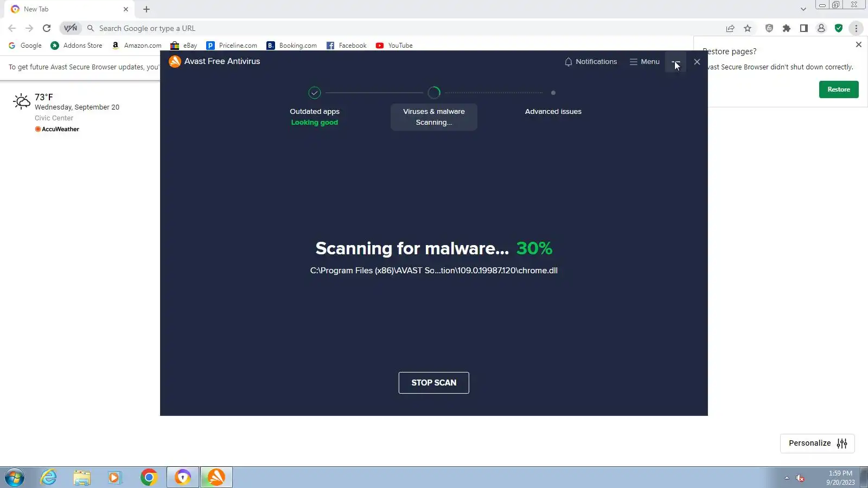Open the weather widget temperature
The image size is (868, 488).
tap(44, 97)
